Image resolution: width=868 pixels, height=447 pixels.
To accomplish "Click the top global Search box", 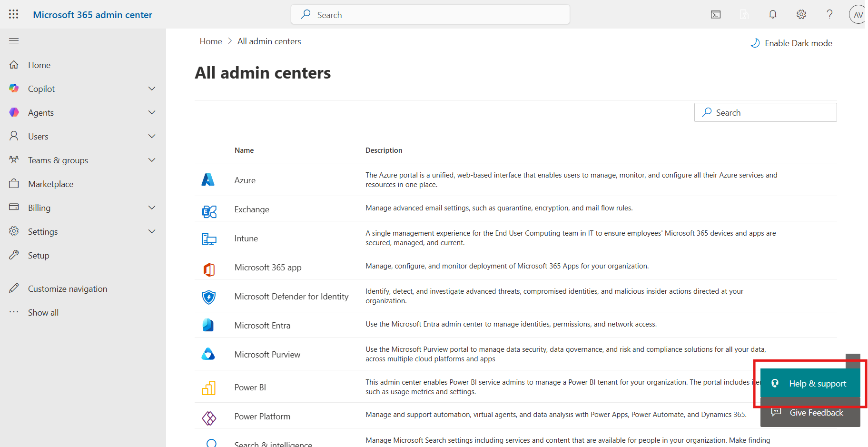I will point(430,15).
